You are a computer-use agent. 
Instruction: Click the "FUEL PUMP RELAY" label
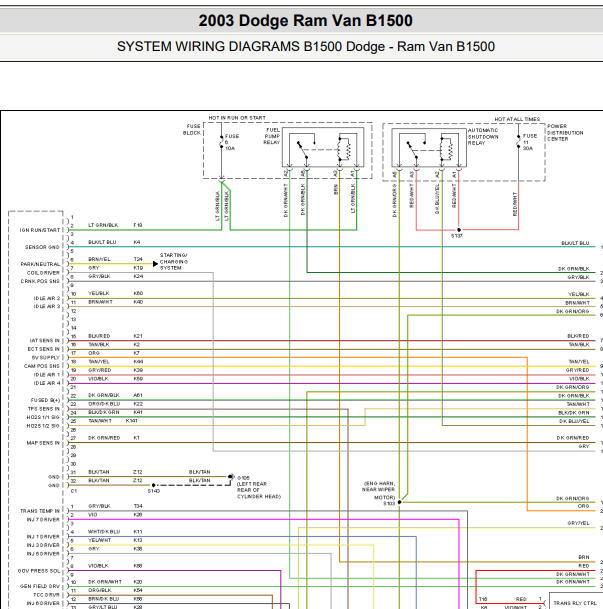pos(272,136)
